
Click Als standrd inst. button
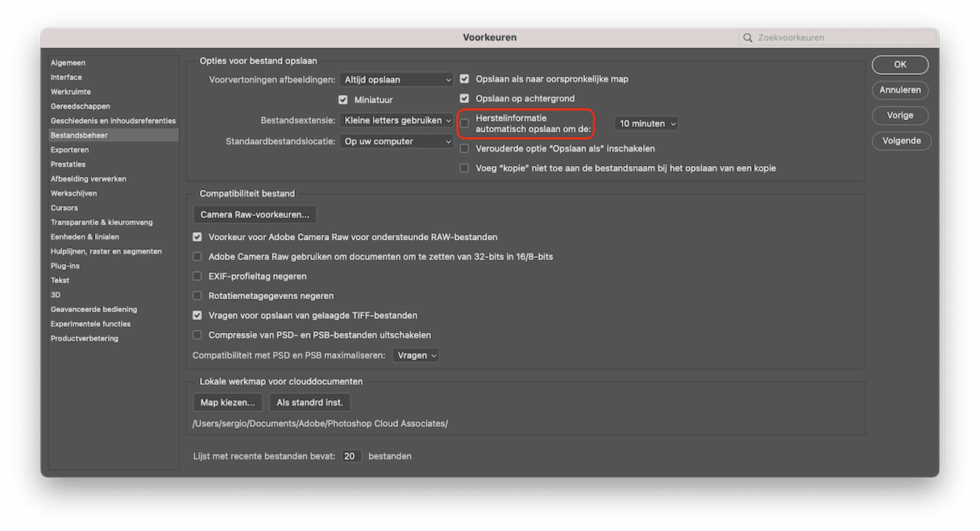tap(309, 402)
